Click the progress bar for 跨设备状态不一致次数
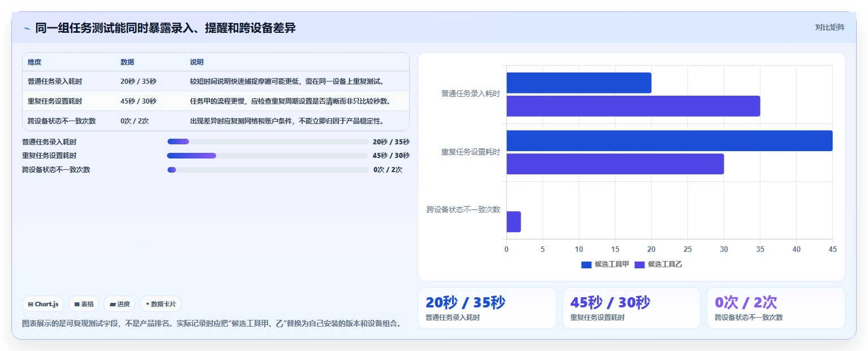This screenshot has width=868, height=351. (268, 169)
